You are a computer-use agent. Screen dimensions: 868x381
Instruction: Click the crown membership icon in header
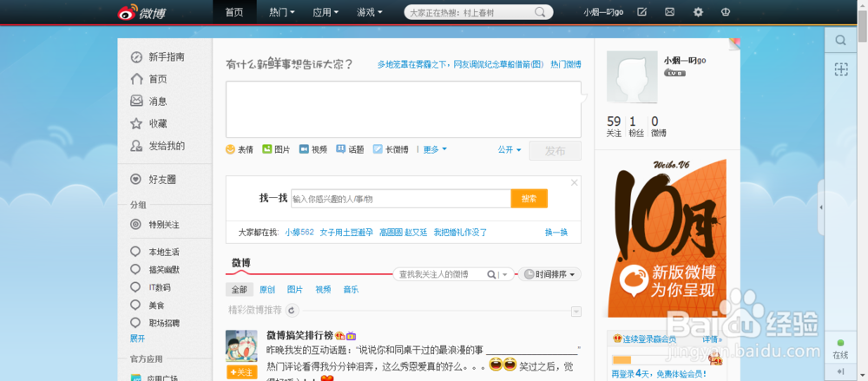click(x=726, y=12)
